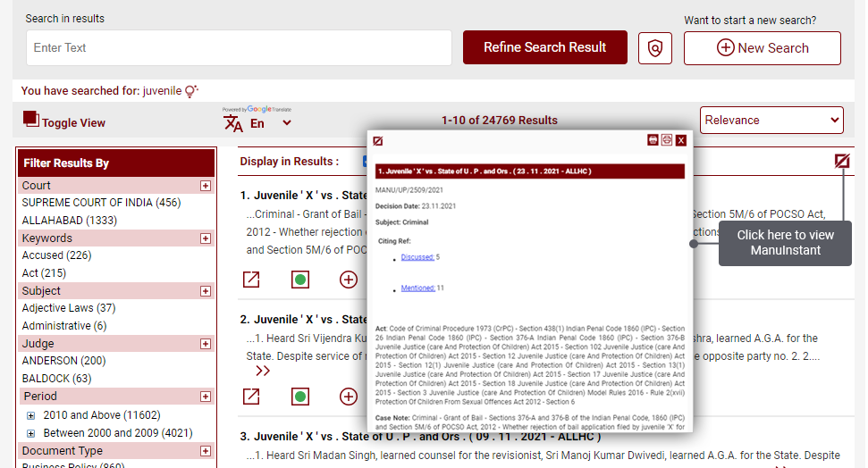Open second result in new window
Viewport: 868px width, 468px height.
[252, 396]
